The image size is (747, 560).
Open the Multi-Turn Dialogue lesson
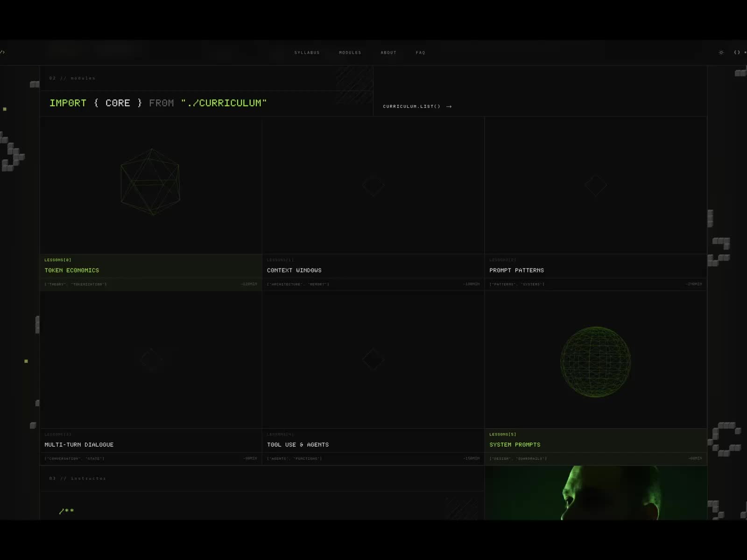(79, 445)
